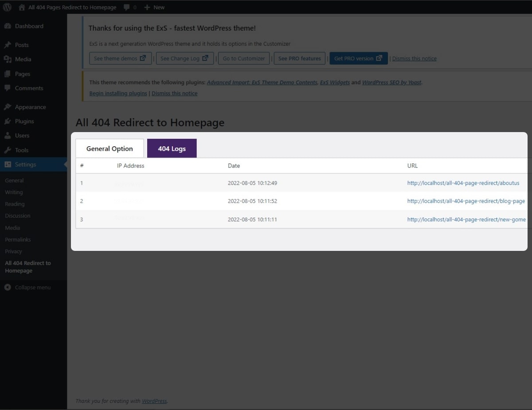Click the See theme demos button
Screen dimensions: 532x410
pyautogui.click(x=120, y=59)
